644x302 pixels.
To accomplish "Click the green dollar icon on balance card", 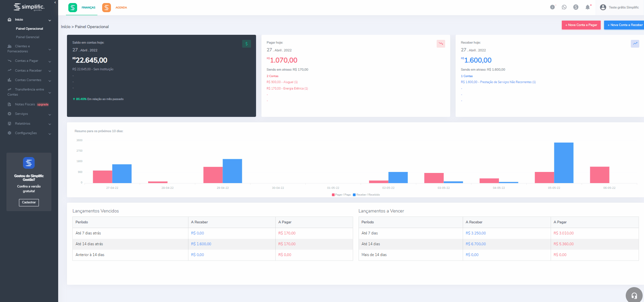I will (246, 44).
